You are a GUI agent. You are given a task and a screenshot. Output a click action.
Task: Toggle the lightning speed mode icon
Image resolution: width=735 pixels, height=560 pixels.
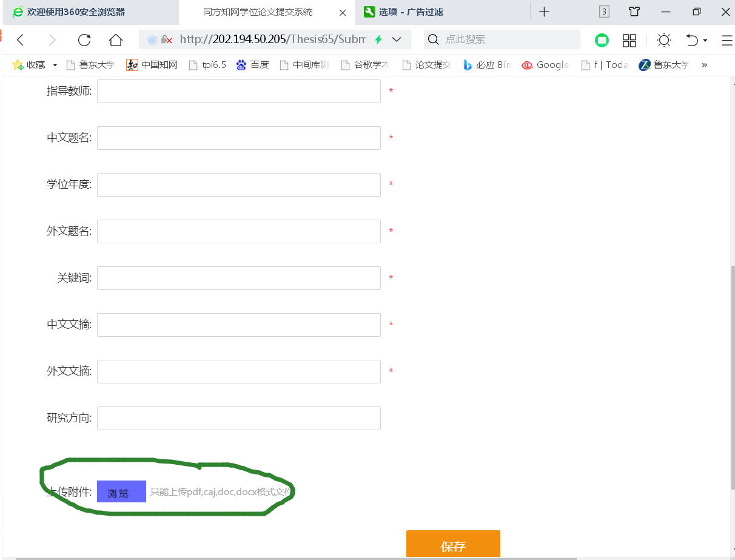point(378,39)
